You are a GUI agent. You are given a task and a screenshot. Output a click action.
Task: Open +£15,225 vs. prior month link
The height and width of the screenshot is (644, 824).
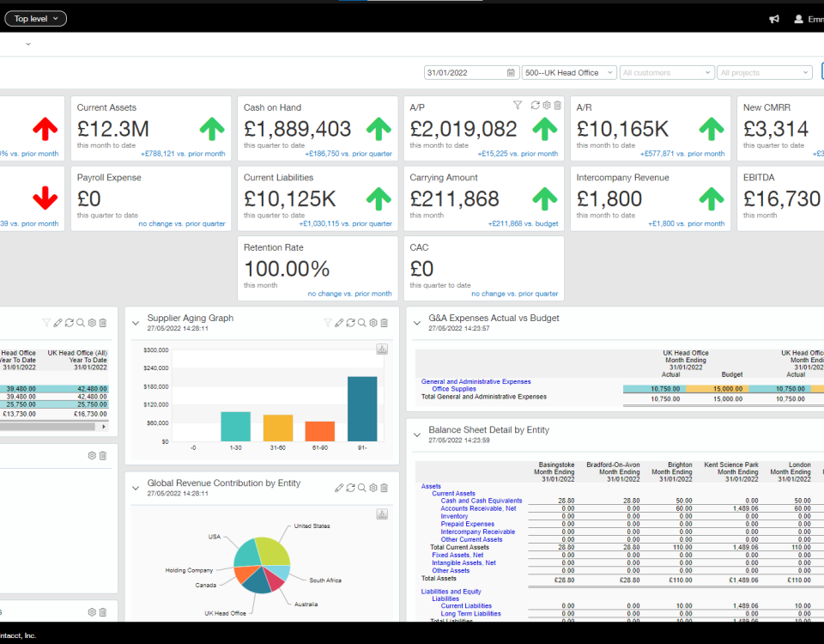pyautogui.click(x=518, y=154)
